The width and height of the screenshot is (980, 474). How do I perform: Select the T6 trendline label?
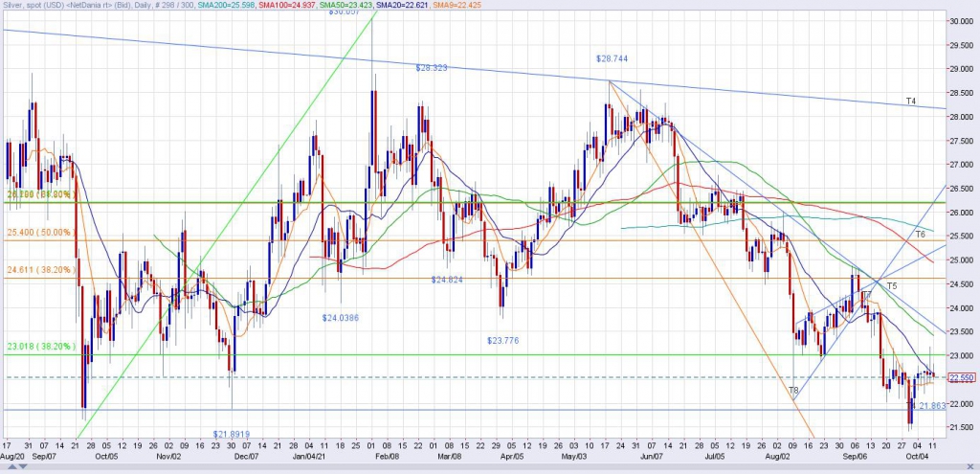pyautogui.click(x=920, y=235)
